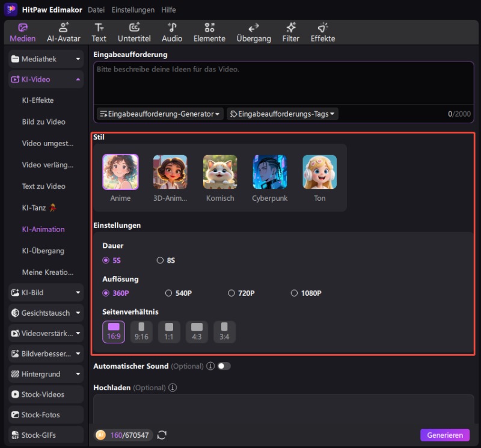481x448 pixels.
Task: Open the Audio tool
Action: click(x=172, y=32)
